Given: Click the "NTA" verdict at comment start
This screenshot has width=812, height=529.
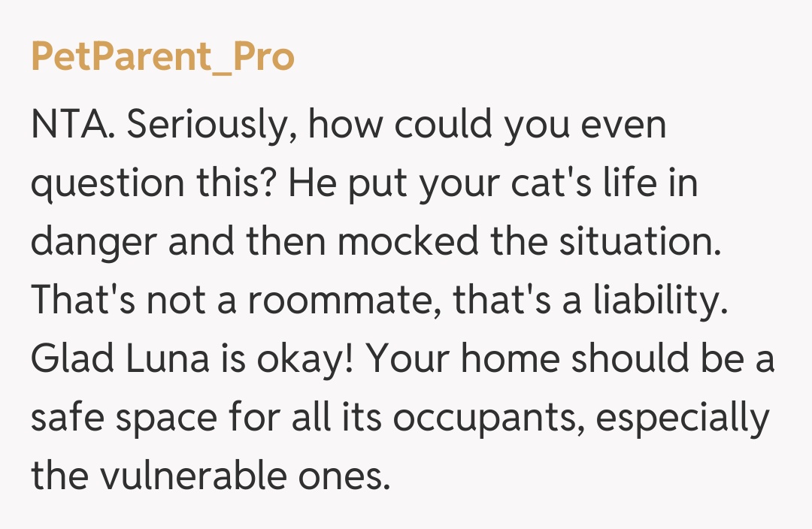Looking at the screenshot, I should click(72, 126).
